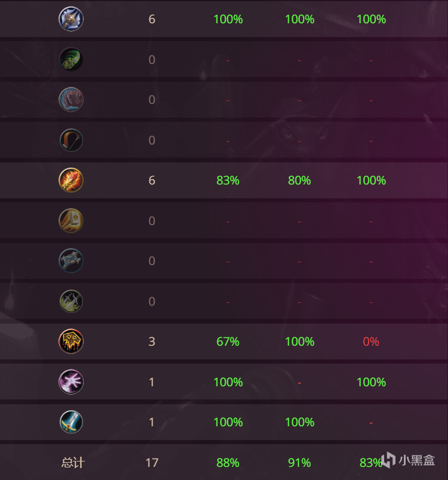Click the 总计 total row label

click(73, 463)
